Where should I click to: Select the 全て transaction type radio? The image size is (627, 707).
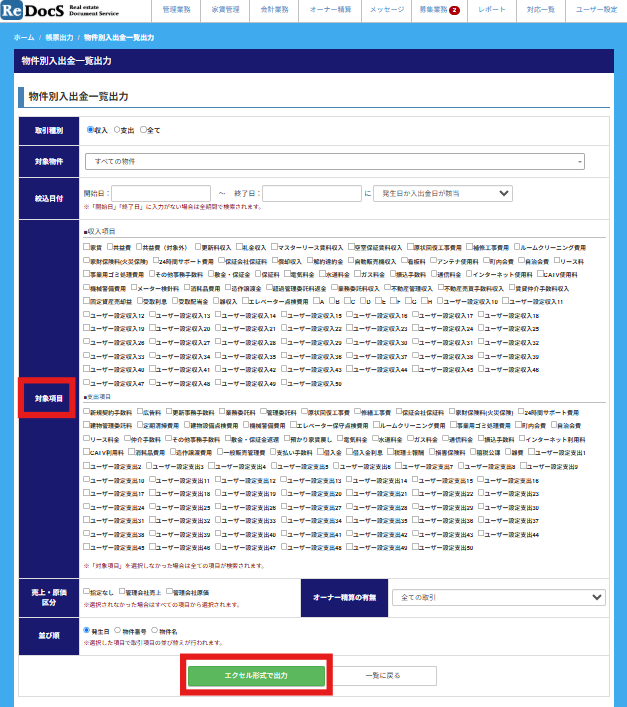[x=143, y=130]
